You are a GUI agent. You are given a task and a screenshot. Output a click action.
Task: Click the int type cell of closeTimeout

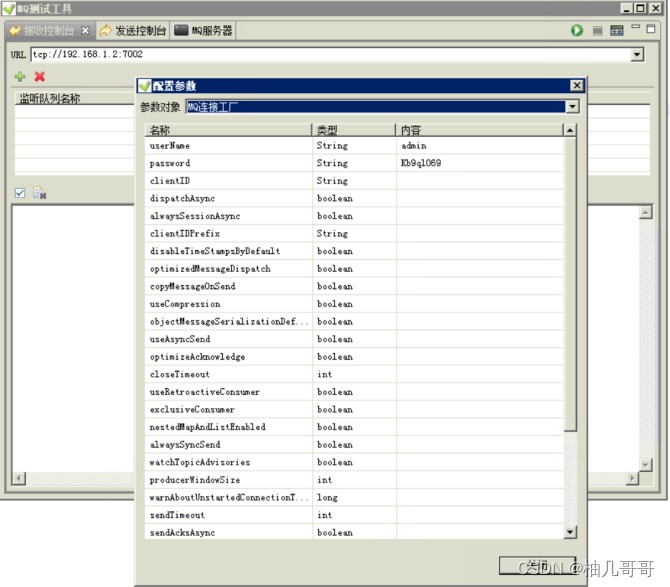pyautogui.click(x=354, y=374)
